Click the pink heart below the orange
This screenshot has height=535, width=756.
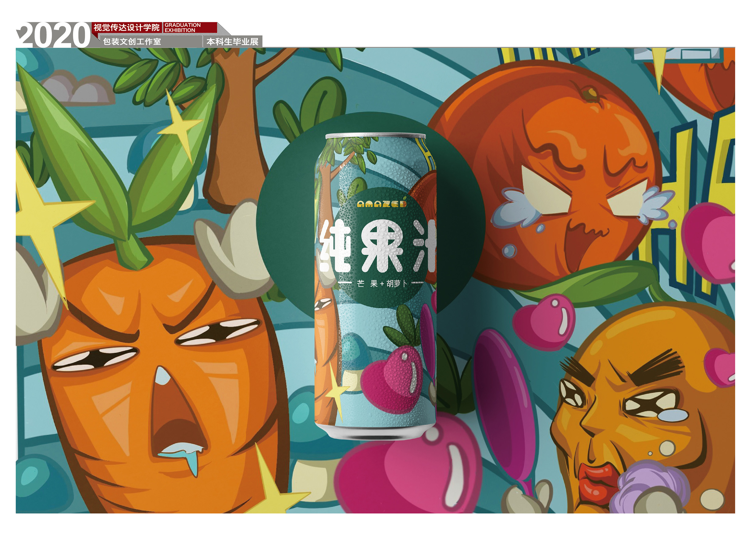pyautogui.click(x=545, y=321)
